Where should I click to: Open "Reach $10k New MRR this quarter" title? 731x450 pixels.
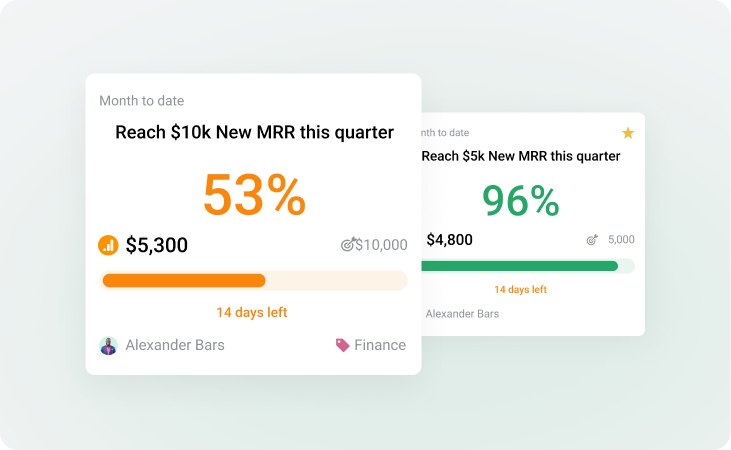pos(254,132)
